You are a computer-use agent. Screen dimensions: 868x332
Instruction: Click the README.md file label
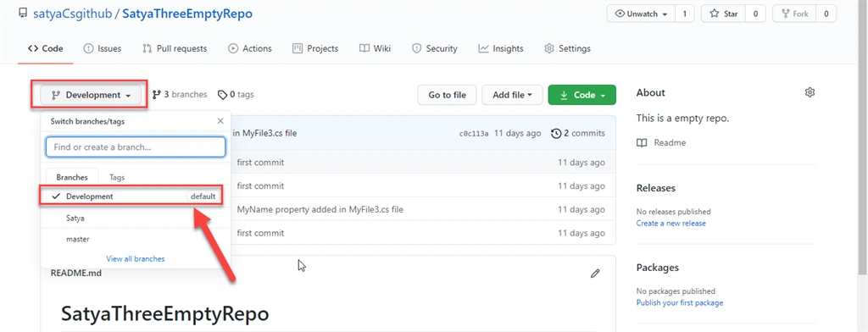(x=75, y=273)
